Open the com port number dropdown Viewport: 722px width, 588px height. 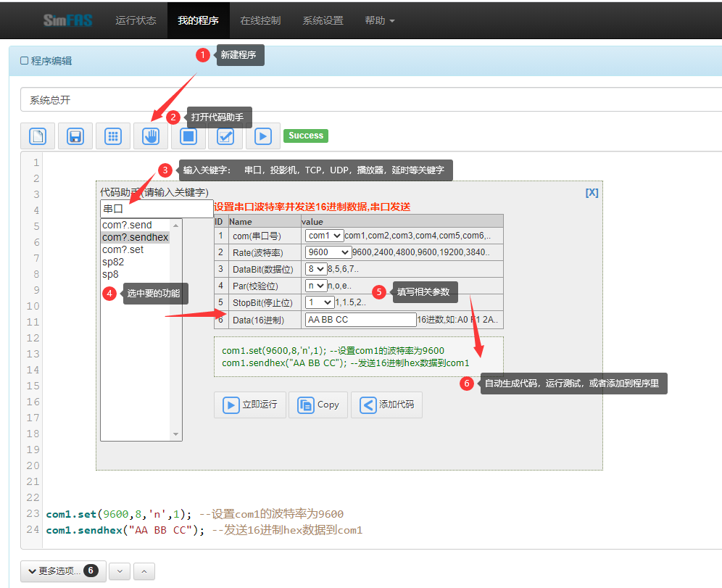click(324, 236)
